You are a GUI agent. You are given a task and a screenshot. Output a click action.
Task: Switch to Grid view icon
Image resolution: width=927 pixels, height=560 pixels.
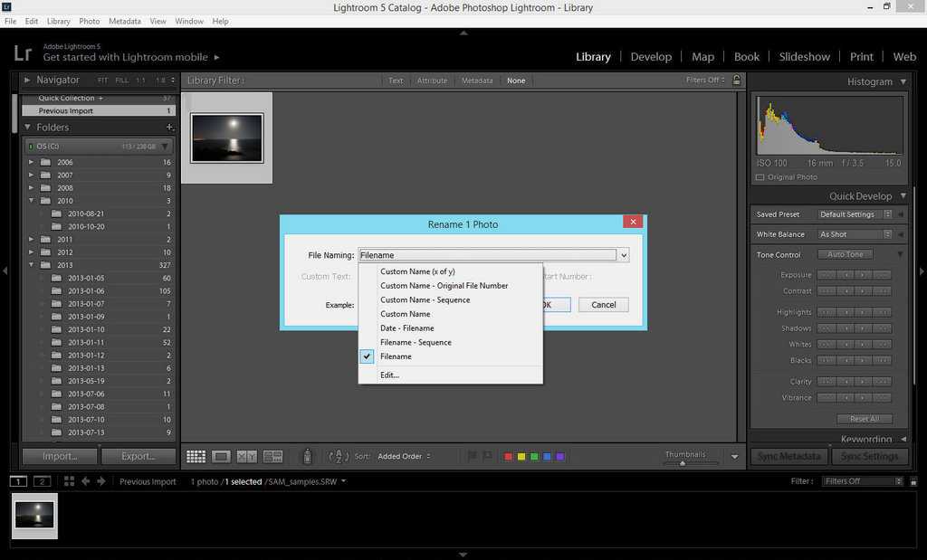point(196,457)
